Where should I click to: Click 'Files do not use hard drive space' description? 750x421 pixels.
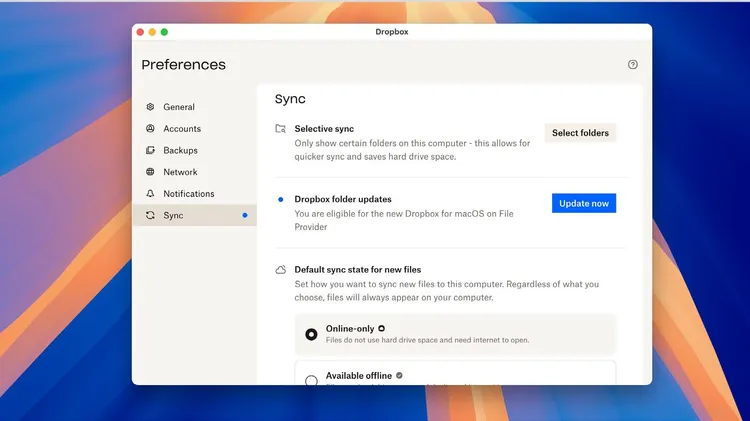pyautogui.click(x=427, y=340)
